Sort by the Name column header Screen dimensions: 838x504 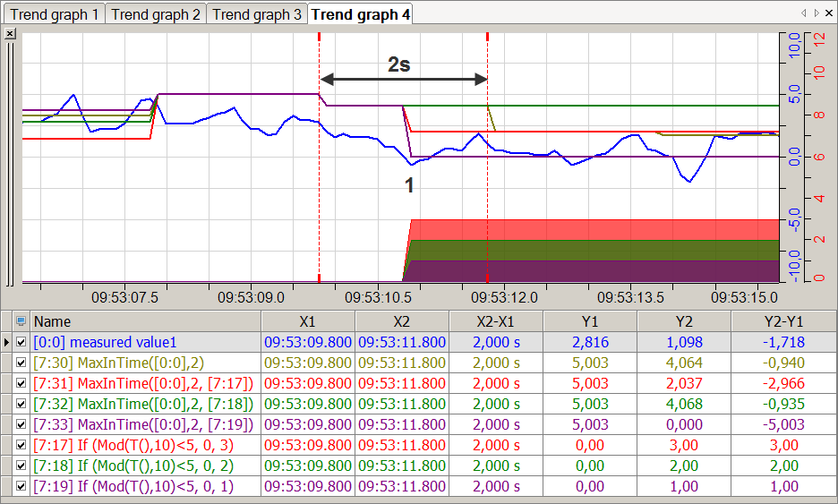(143, 321)
